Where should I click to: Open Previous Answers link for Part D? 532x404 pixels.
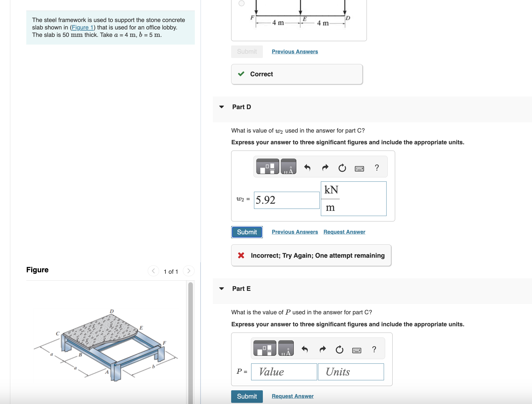pos(295,232)
